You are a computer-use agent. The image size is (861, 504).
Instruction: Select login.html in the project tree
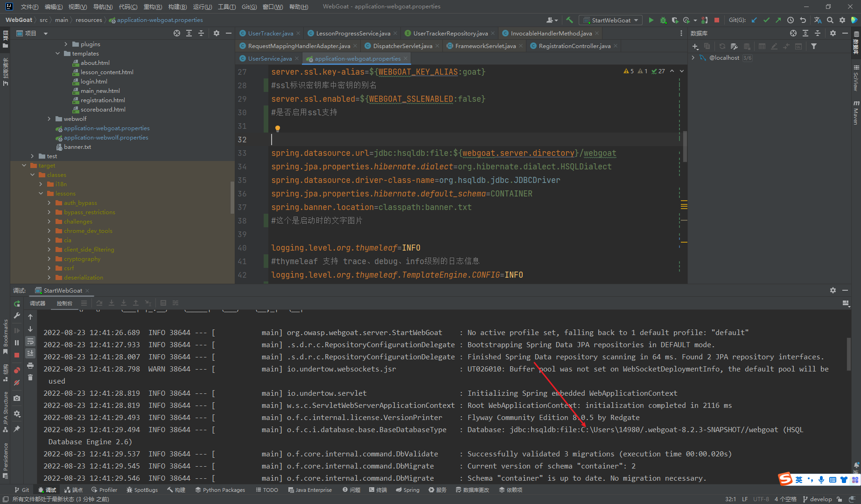coord(94,82)
